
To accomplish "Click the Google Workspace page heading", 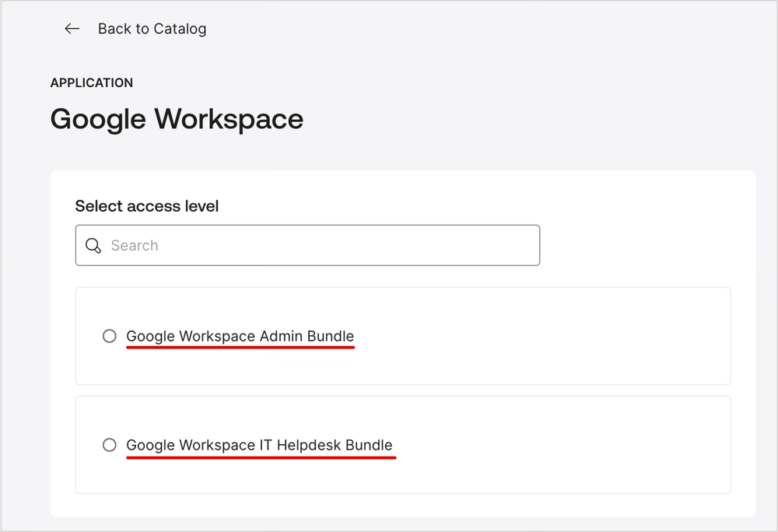I will tap(177, 120).
